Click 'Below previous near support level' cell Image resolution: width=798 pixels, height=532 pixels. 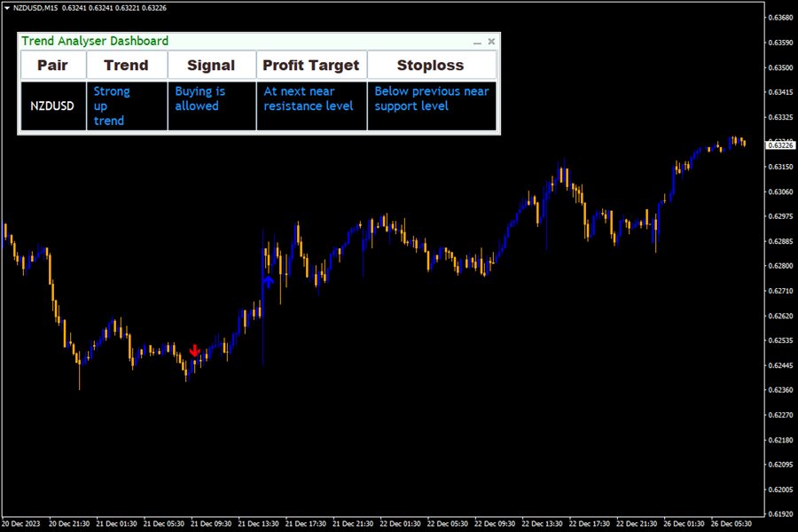coord(431,106)
